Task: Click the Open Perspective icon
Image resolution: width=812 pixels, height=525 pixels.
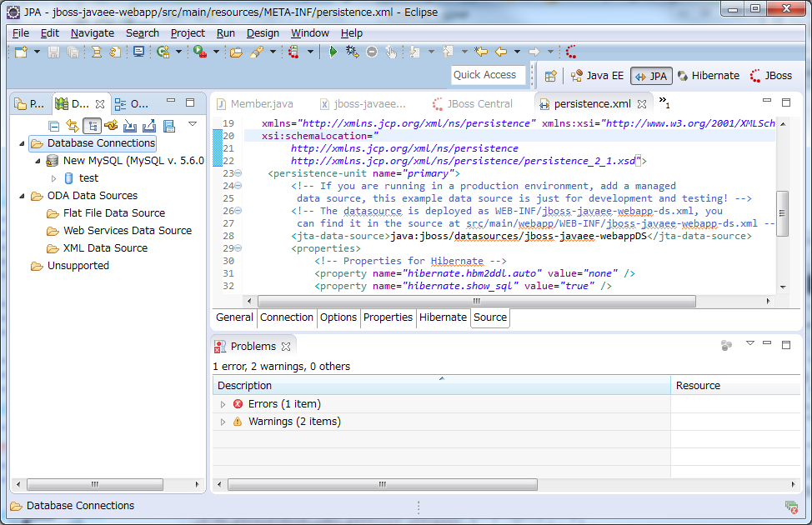Action: click(550, 76)
